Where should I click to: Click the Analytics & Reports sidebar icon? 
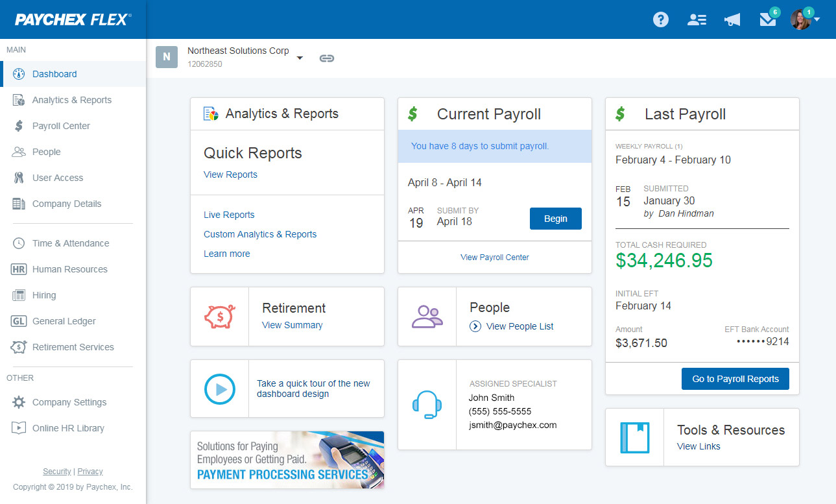click(x=19, y=100)
